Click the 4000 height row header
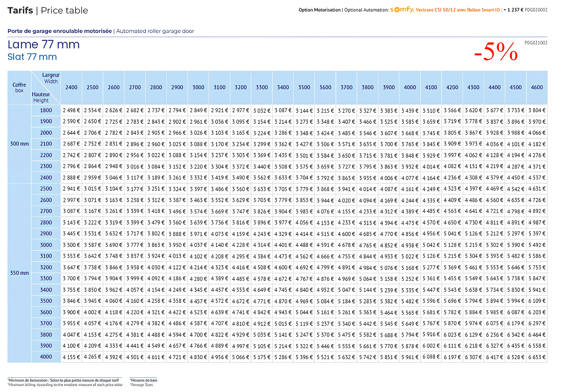Image resolution: width=569 pixels, height=392 pixels. pos(46,357)
